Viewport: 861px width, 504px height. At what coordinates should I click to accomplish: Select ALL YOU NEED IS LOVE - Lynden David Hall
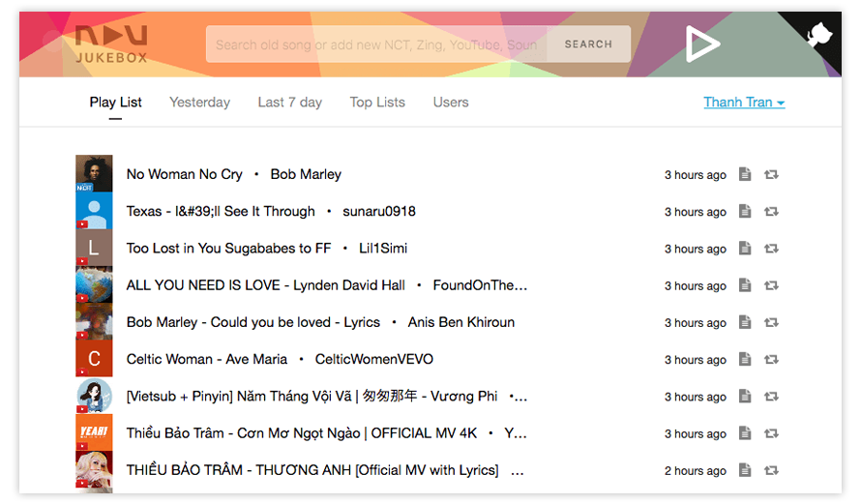click(x=266, y=285)
